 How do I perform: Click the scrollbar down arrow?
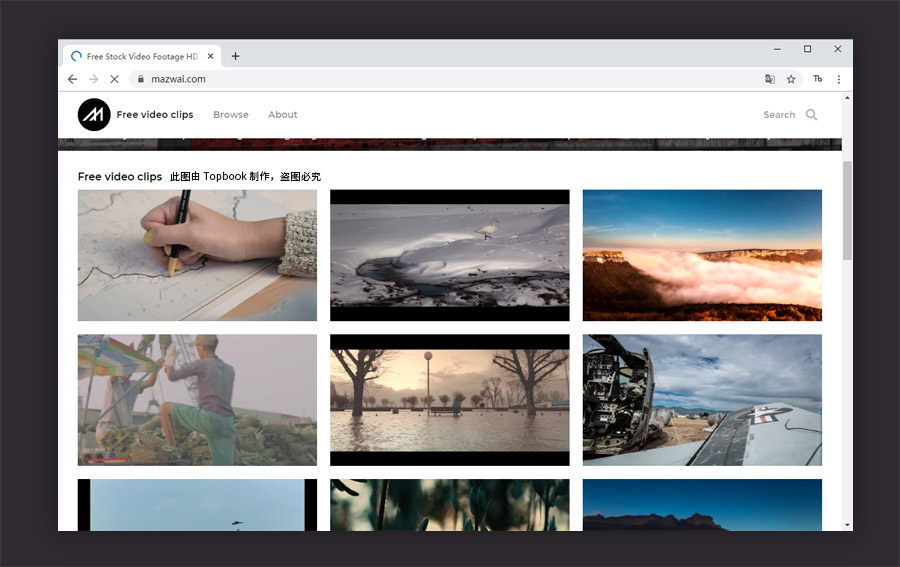coord(847,525)
